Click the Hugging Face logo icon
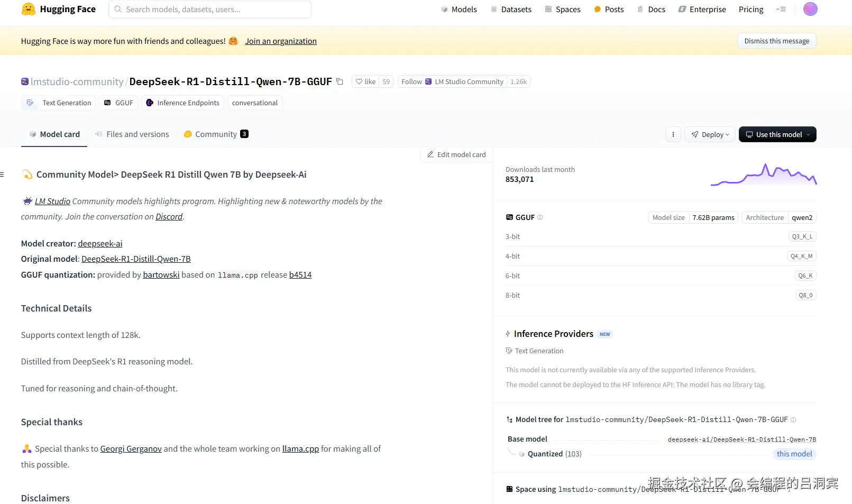Image resolution: width=852 pixels, height=504 pixels. [x=29, y=9]
